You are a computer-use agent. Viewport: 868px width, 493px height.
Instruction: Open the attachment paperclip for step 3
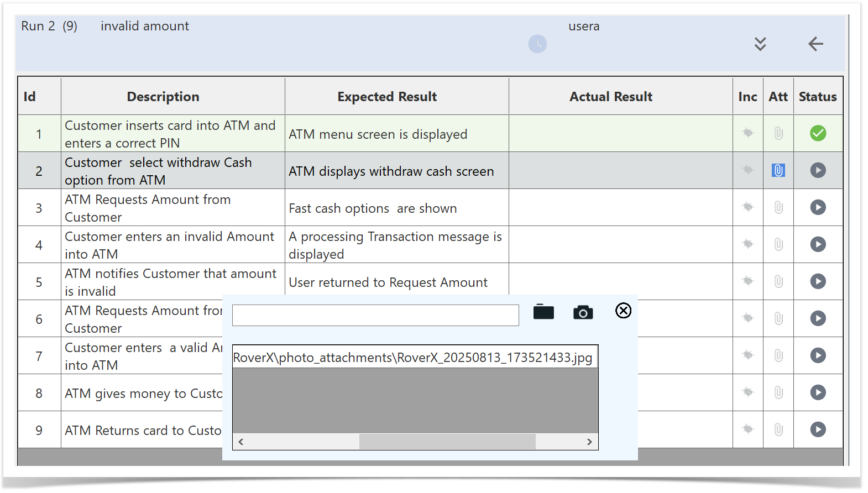click(x=778, y=207)
